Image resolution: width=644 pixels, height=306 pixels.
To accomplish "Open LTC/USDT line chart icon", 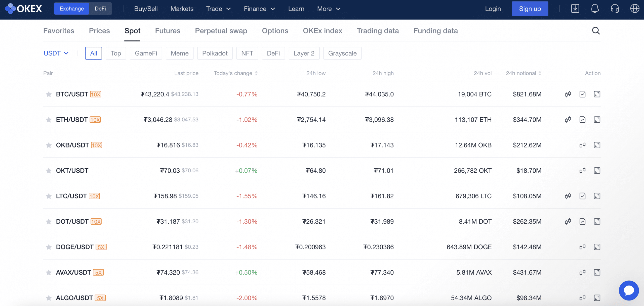I will coord(582,196).
